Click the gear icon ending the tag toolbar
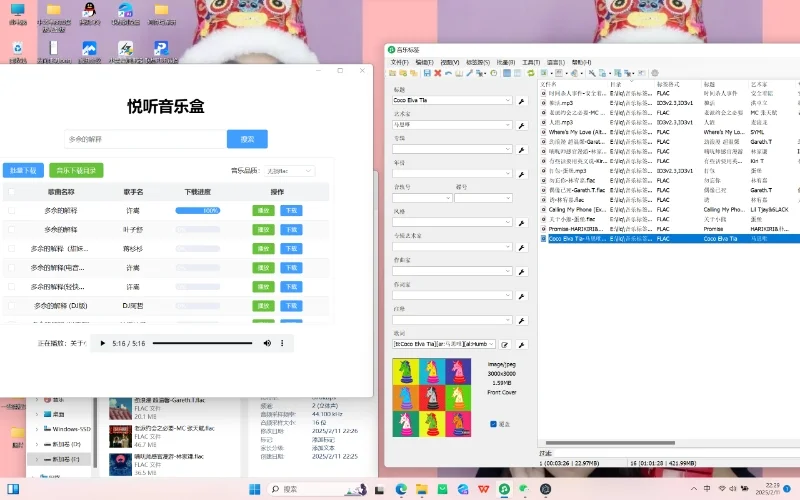 tap(655, 73)
